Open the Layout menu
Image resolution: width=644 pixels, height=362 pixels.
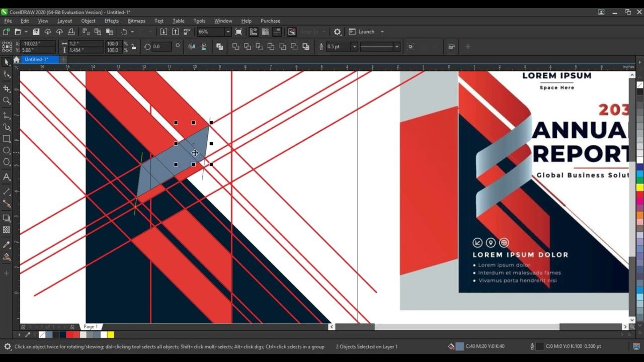click(x=64, y=21)
